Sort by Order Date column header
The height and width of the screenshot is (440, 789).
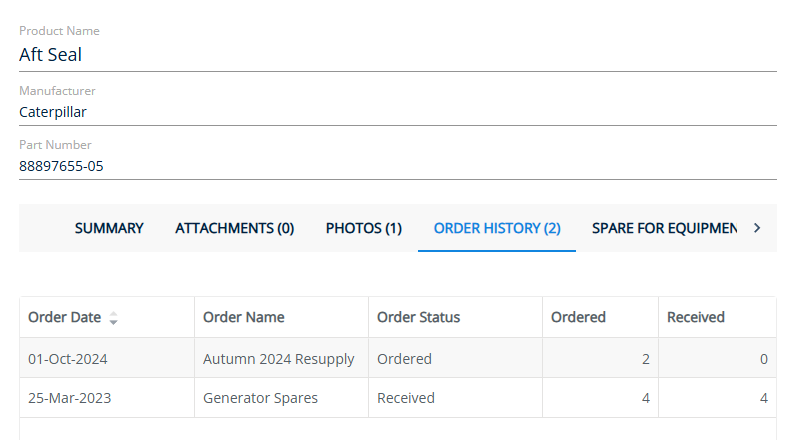click(65, 317)
